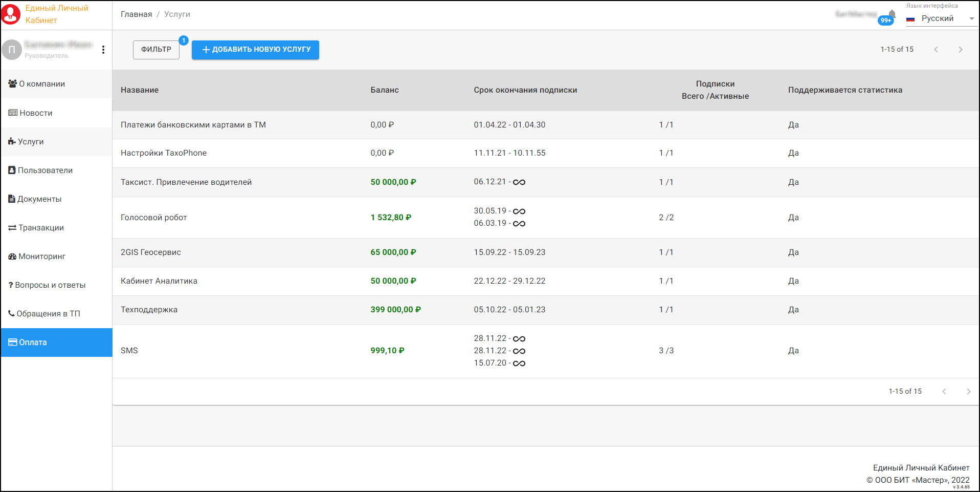Screen dimensions: 980x492
Task: Go to next page at top pagination
Action: [x=960, y=50]
